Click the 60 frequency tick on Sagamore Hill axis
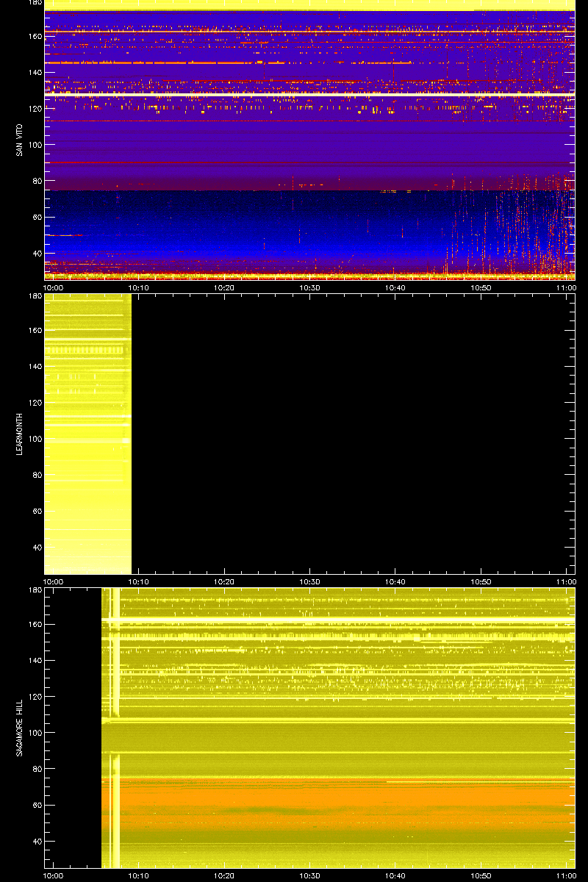 pyautogui.click(x=36, y=806)
